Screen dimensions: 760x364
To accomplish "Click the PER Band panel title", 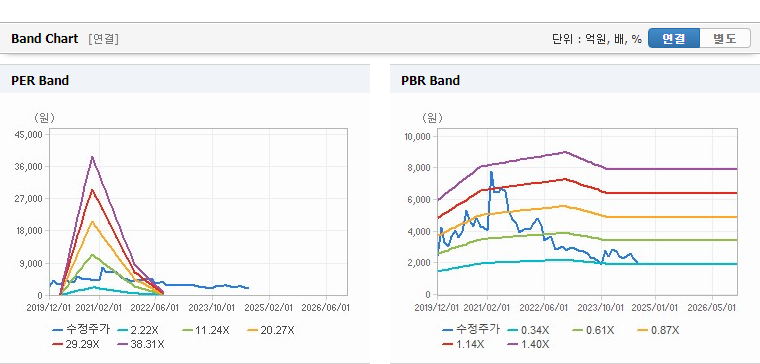I will tap(40, 80).
